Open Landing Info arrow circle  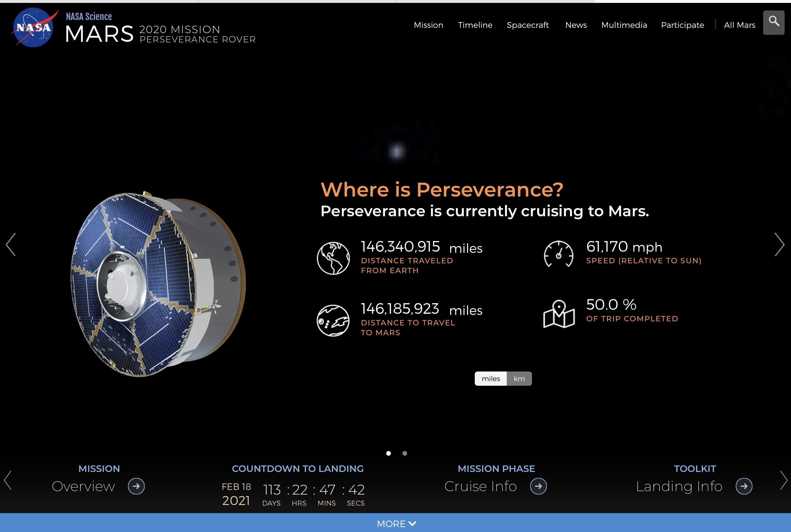(x=744, y=486)
